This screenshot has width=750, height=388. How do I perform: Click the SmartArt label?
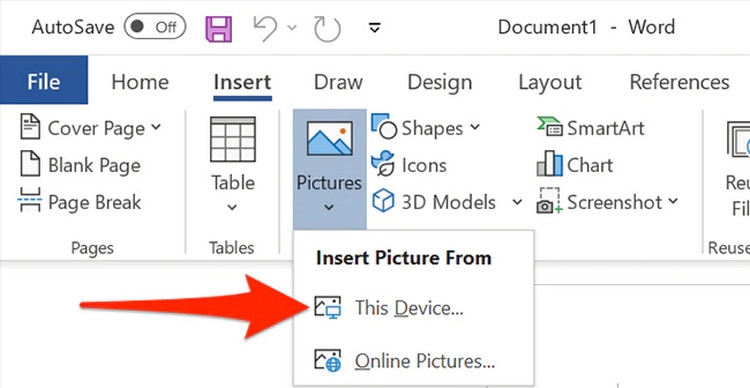coord(606,128)
